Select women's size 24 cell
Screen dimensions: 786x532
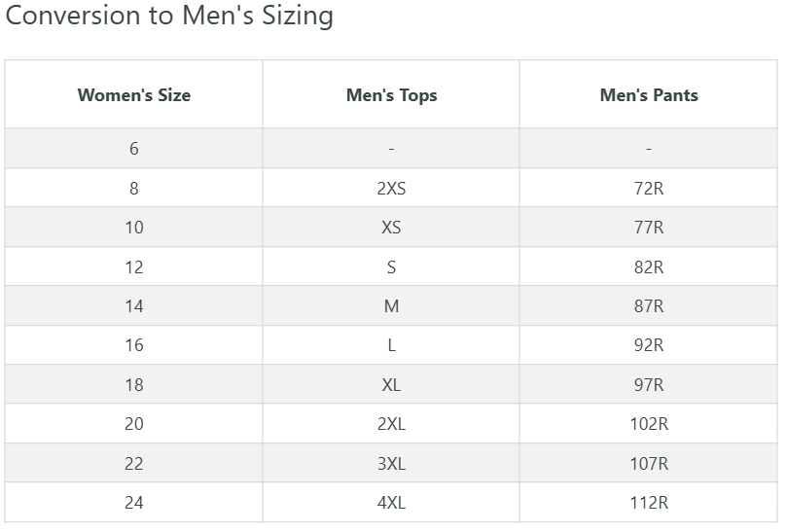click(x=134, y=503)
